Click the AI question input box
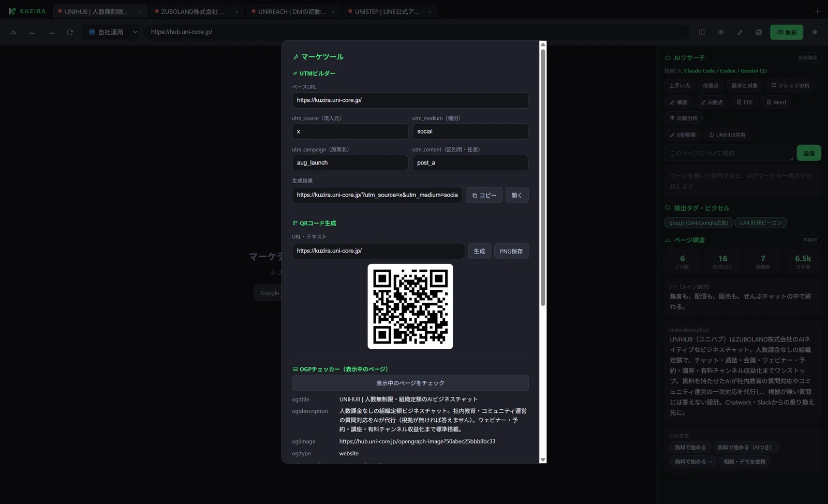Viewport: 828px width, 504px height. pos(729,153)
